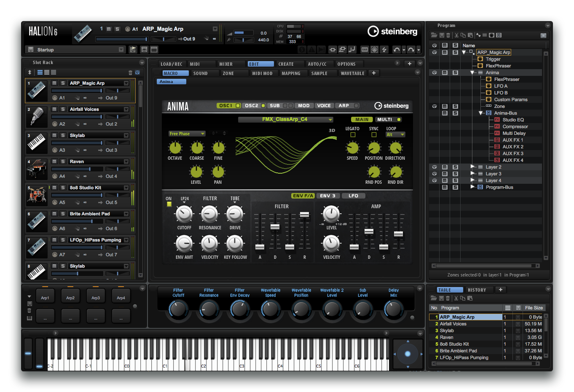Click the scissors cut icon in Program panel
Viewport: 574px width, 392px height.
[456, 35]
